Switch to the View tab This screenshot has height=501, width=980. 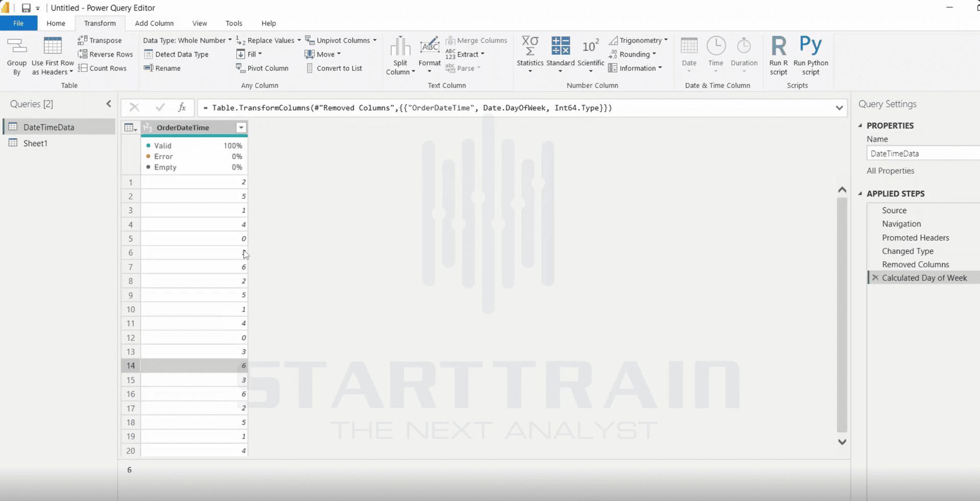[200, 23]
